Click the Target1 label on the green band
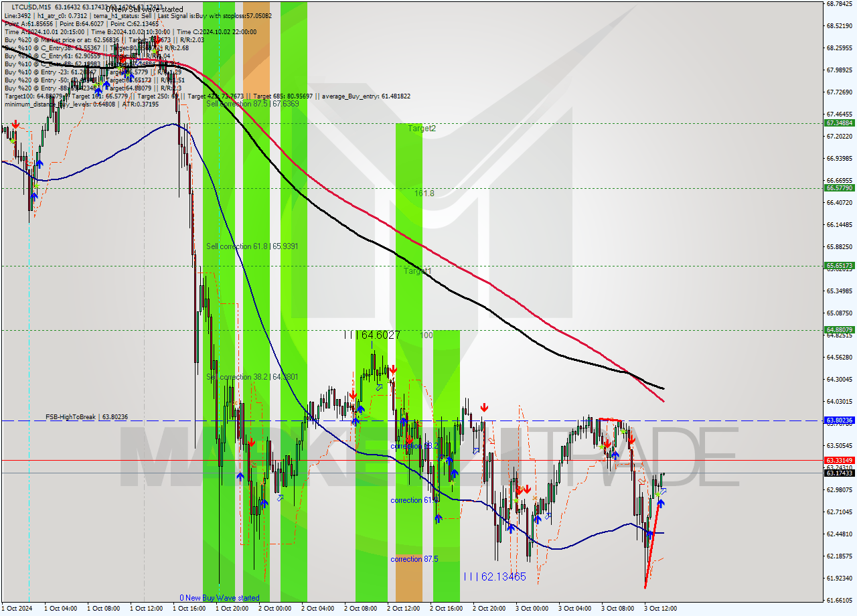 tap(417, 271)
